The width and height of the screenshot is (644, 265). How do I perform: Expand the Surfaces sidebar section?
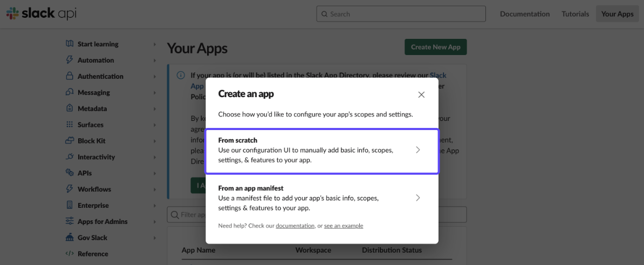(154, 125)
